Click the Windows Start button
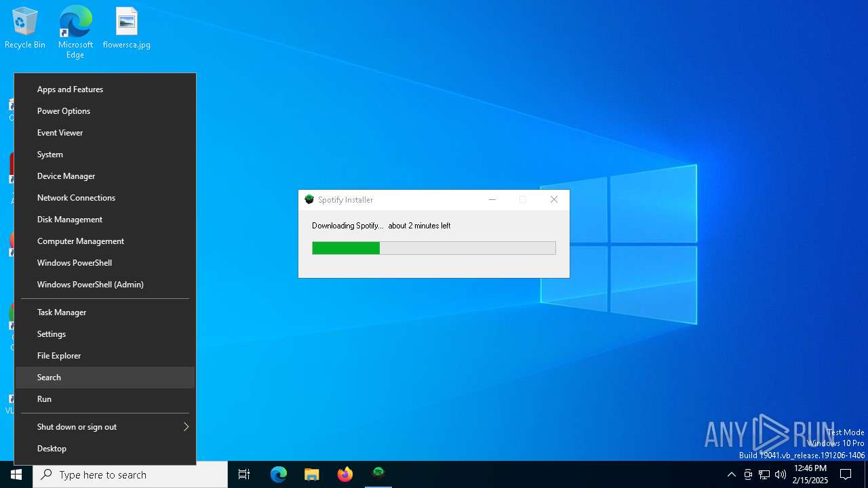The width and height of the screenshot is (868, 488). coord(16,474)
